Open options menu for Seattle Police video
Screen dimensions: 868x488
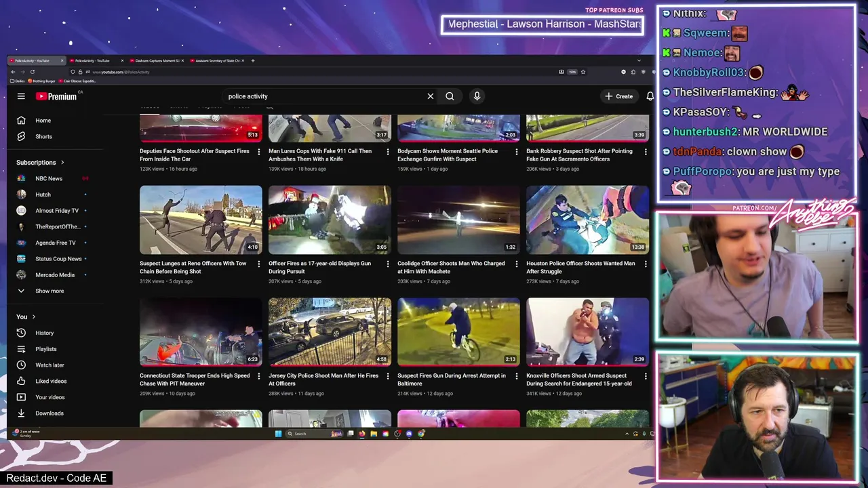(516, 152)
